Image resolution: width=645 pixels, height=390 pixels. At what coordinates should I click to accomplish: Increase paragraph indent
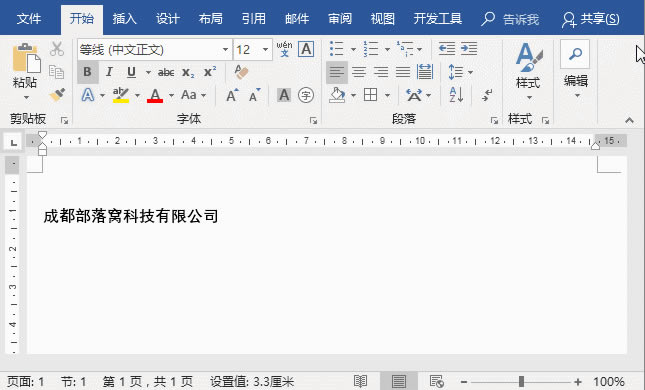pos(469,49)
